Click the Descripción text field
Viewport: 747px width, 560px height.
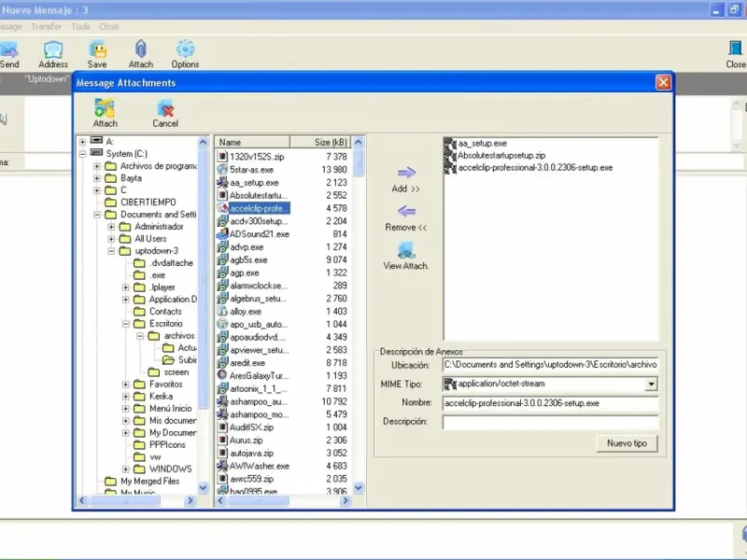(550, 422)
